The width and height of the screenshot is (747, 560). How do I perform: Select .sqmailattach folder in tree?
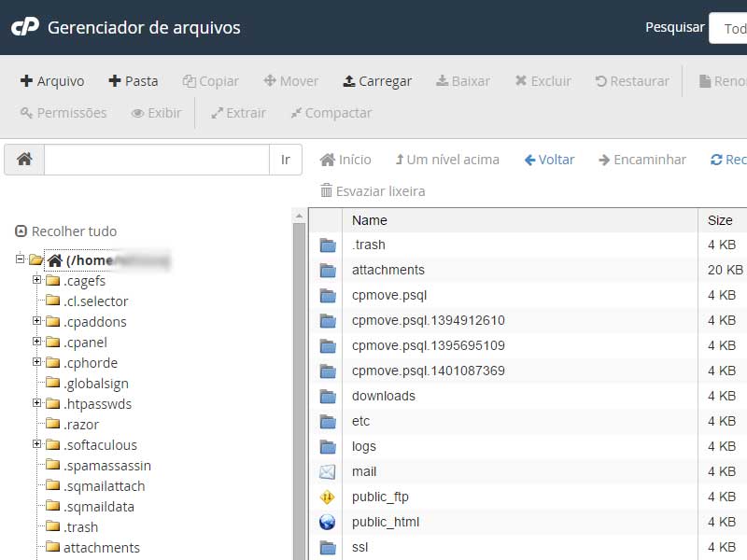pos(104,486)
